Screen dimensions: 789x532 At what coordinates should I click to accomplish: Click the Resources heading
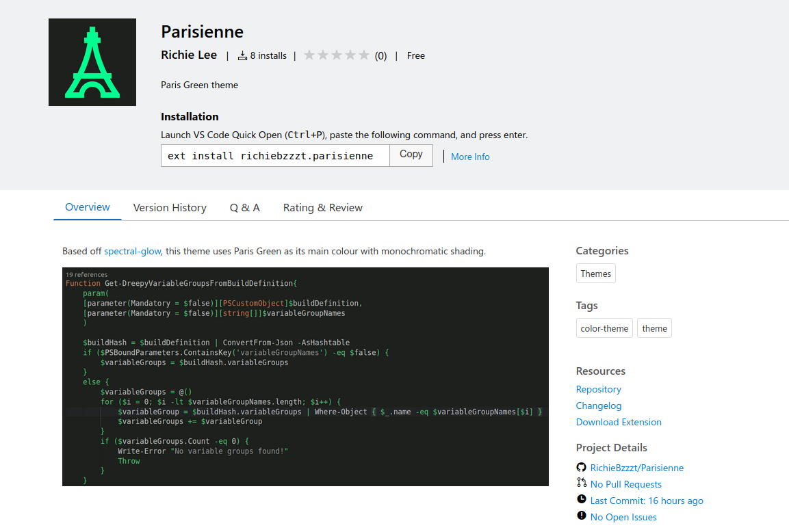click(x=600, y=371)
